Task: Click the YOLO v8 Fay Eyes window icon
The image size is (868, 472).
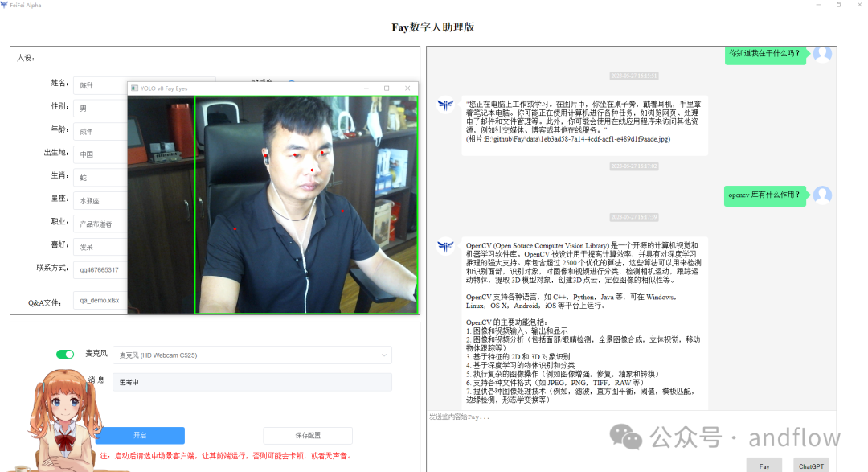Action: (x=134, y=88)
